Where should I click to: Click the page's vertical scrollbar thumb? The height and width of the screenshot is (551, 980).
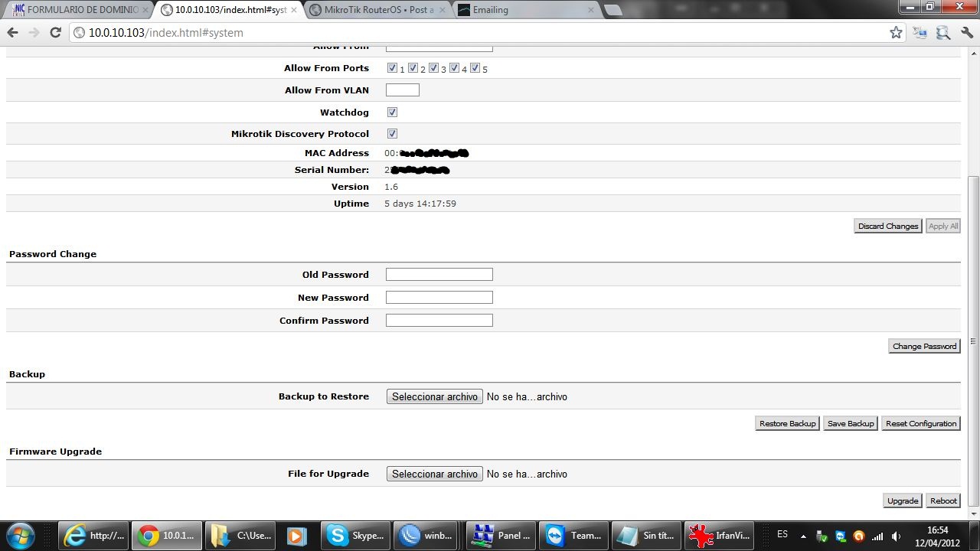[973, 341]
